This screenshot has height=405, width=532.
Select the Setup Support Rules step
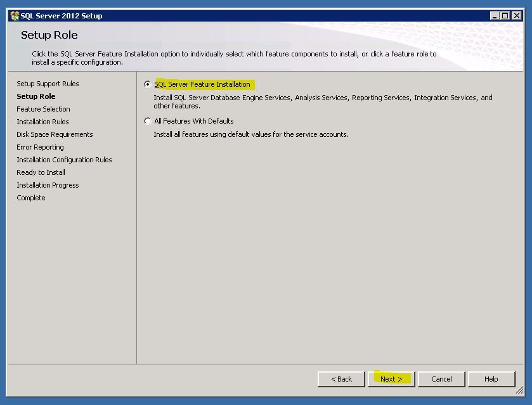[48, 84]
